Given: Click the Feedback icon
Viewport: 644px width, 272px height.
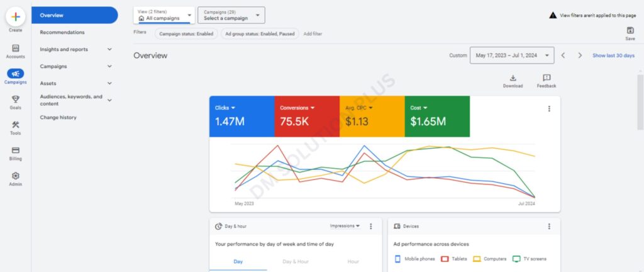Looking at the screenshot, I should 546,78.
